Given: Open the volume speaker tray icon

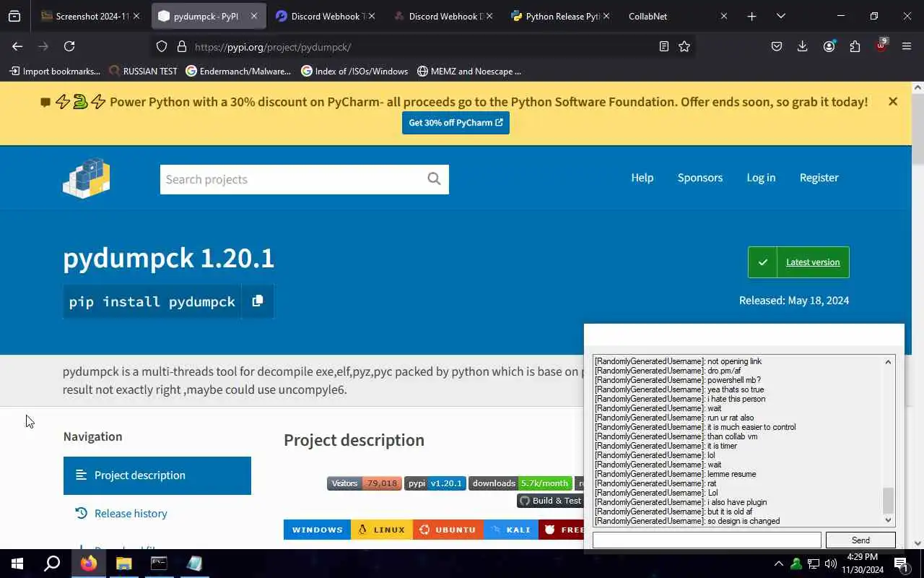Looking at the screenshot, I should point(830,564).
